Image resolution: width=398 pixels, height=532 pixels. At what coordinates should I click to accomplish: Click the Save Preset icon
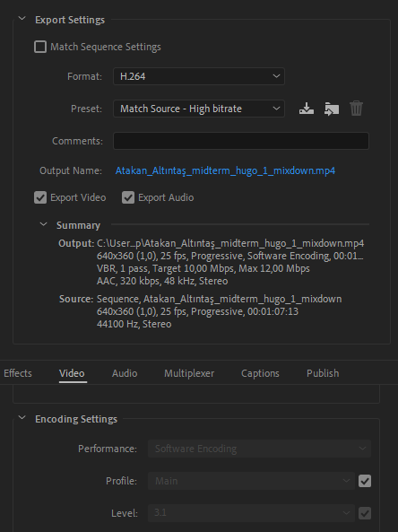[307, 109]
